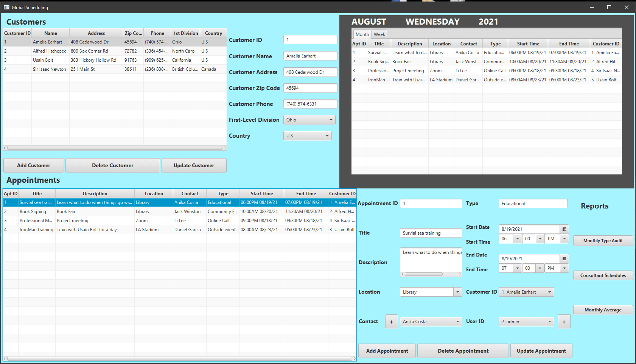Open the Start Date calendar picker icon
Screen dimensions: 636x364
click(x=564, y=229)
